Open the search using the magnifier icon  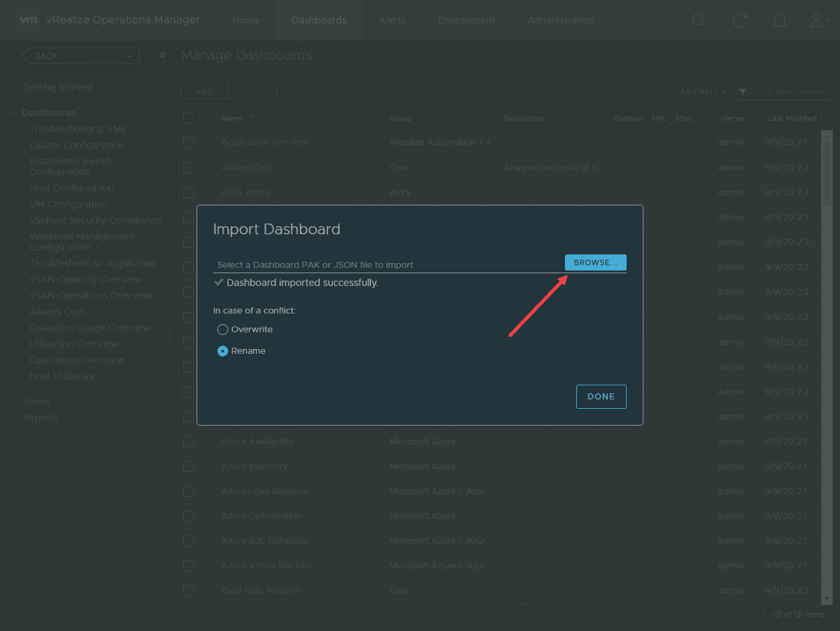click(x=698, y=21)
